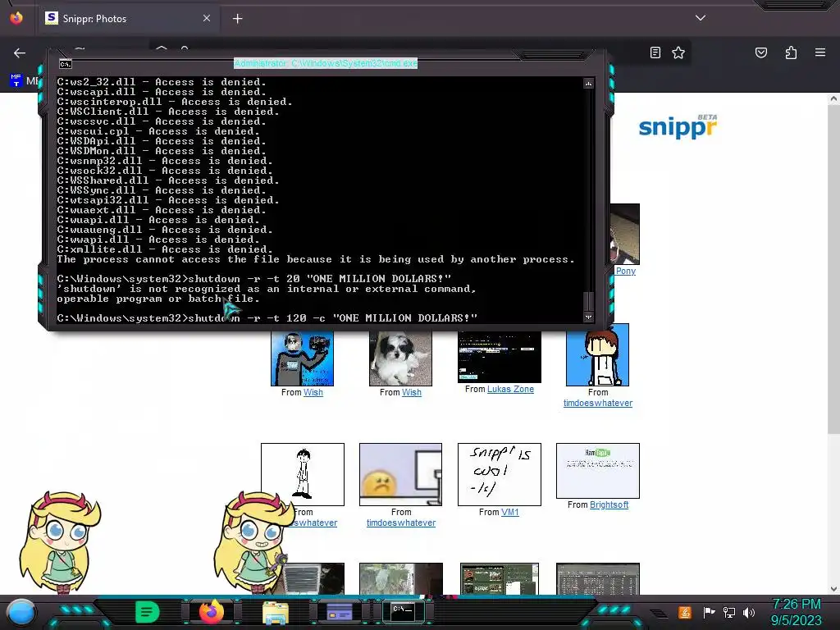Click the Firefox page vertical scrollbar
The image size is (840, 630).
pos(833,268)
